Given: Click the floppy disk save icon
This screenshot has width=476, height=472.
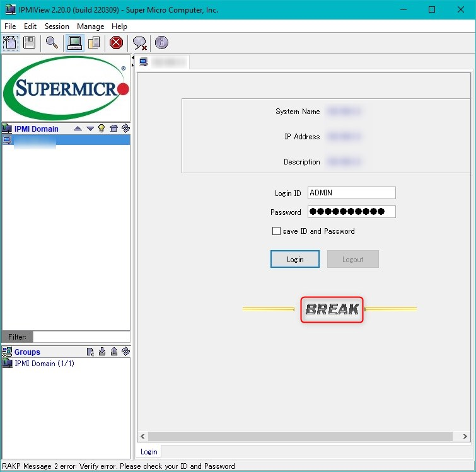Looking at the screenshot, I should coord(29,43).
